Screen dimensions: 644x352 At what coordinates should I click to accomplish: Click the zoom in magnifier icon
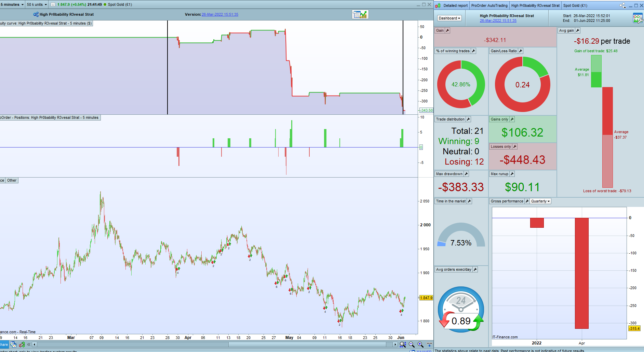[420, 344]
